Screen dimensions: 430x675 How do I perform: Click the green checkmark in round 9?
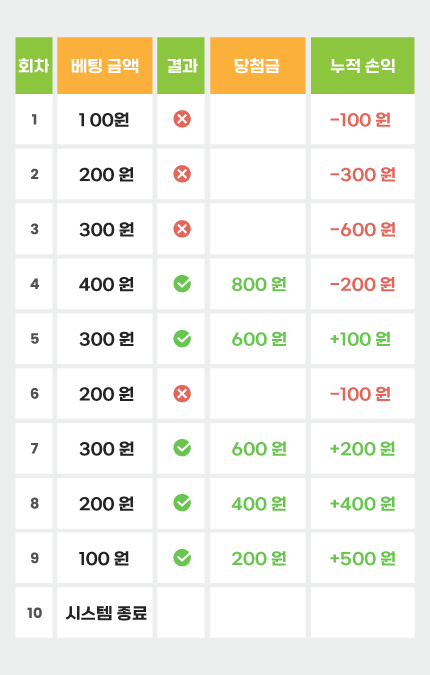(x=182, y=558)
